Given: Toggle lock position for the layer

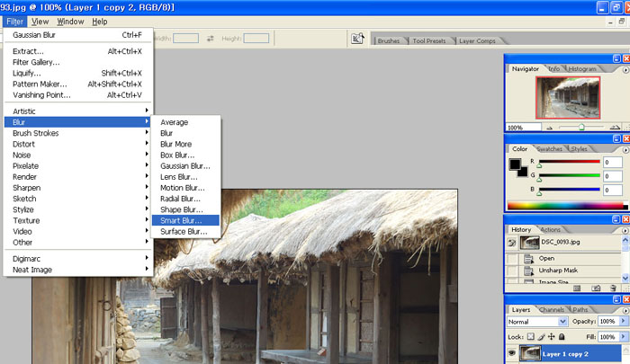Looking at the screenshot, I should (x=551, y=337).
